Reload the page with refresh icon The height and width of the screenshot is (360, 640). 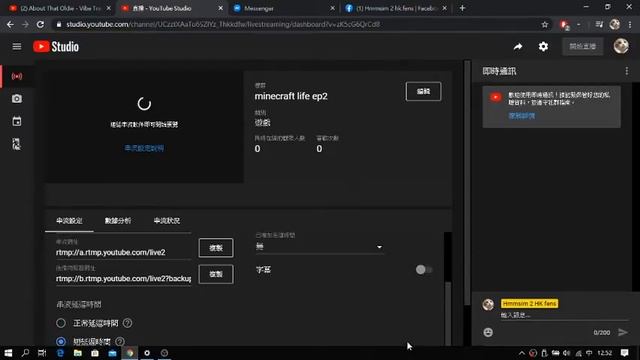[x=40, y=24]
